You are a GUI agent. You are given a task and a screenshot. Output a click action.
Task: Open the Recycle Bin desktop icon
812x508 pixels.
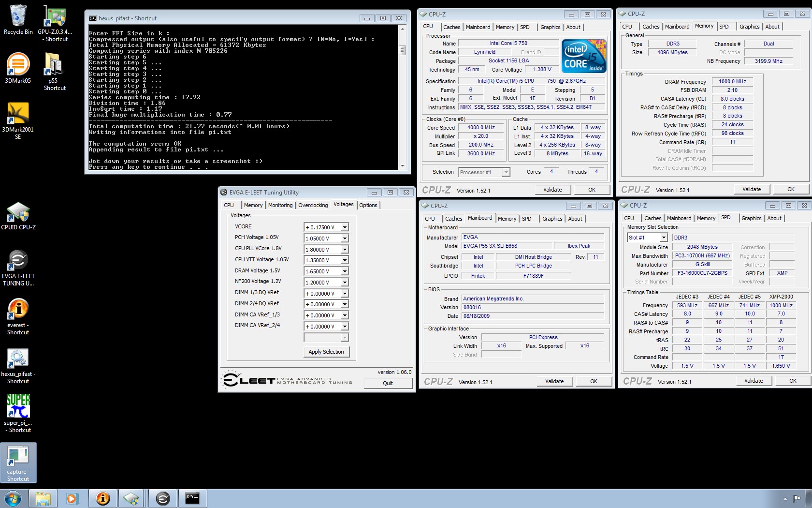click(18, 19)
